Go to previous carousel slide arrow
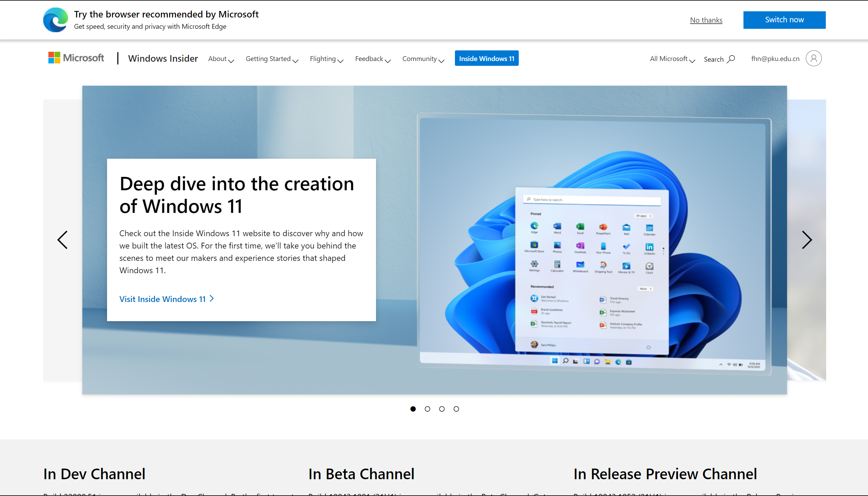This screenshot has height=496, width=868. coord(62,240)
